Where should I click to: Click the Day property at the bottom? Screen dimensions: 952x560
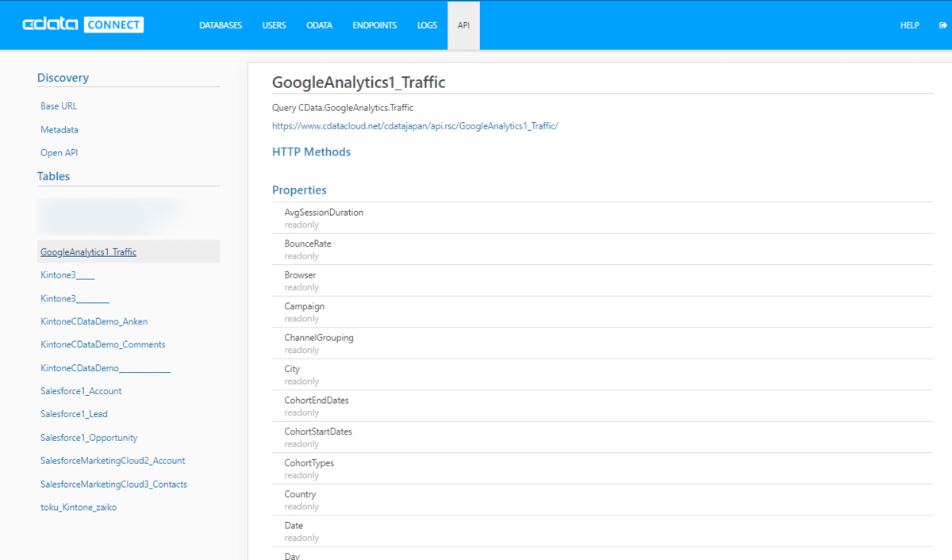point(292,556)
